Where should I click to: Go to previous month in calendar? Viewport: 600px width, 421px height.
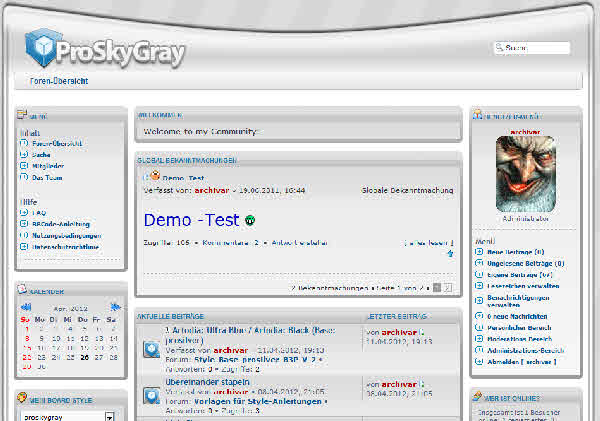coord(24,306)
